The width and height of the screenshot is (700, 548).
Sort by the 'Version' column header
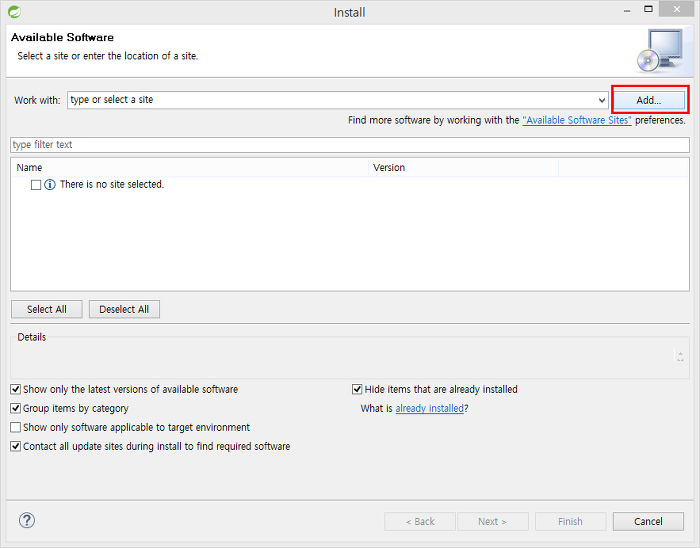point(463,167)
